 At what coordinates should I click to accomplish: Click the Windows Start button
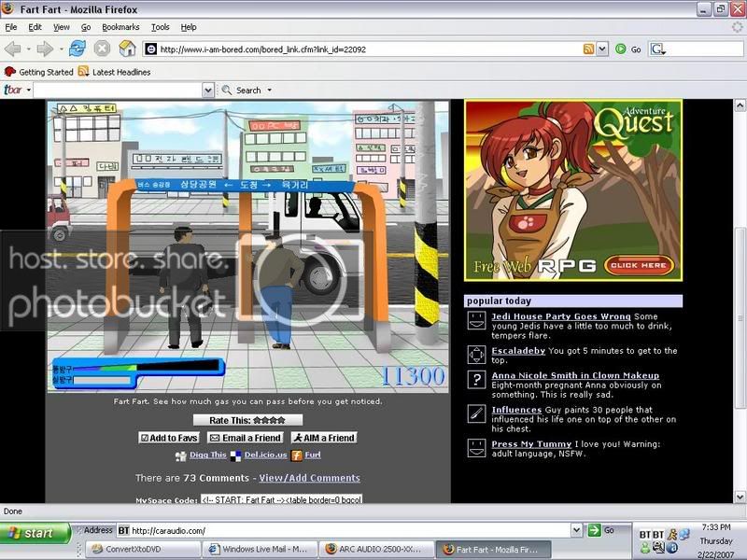(35, 533)
